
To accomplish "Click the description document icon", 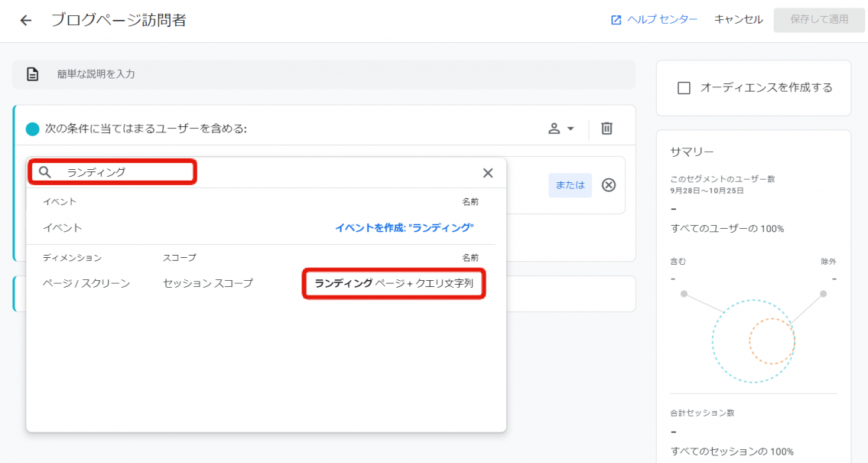I will click(x=32, y=74).
